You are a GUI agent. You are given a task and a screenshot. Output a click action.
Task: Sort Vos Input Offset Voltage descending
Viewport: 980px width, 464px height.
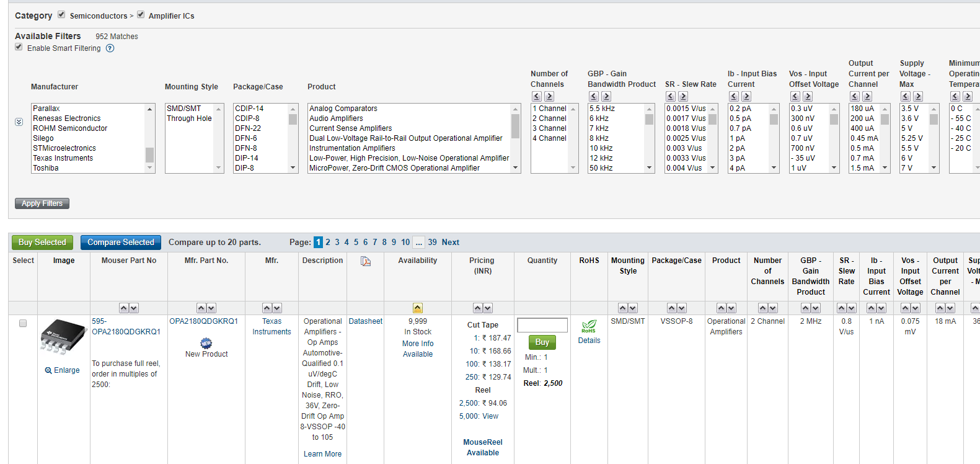pos(916,308)
